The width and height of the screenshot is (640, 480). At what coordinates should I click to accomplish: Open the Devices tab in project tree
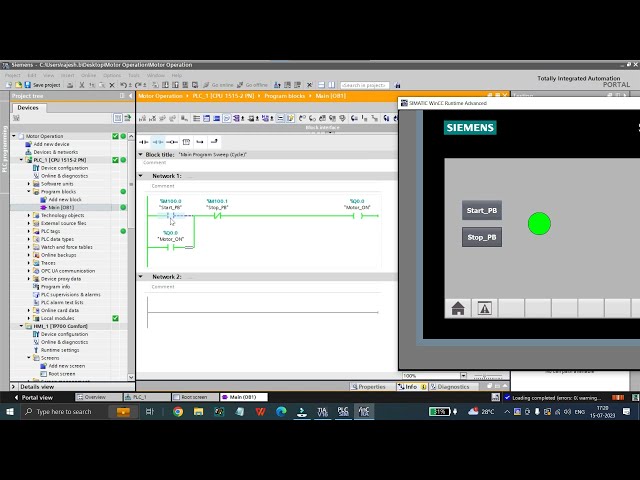[x=28, y=108]
